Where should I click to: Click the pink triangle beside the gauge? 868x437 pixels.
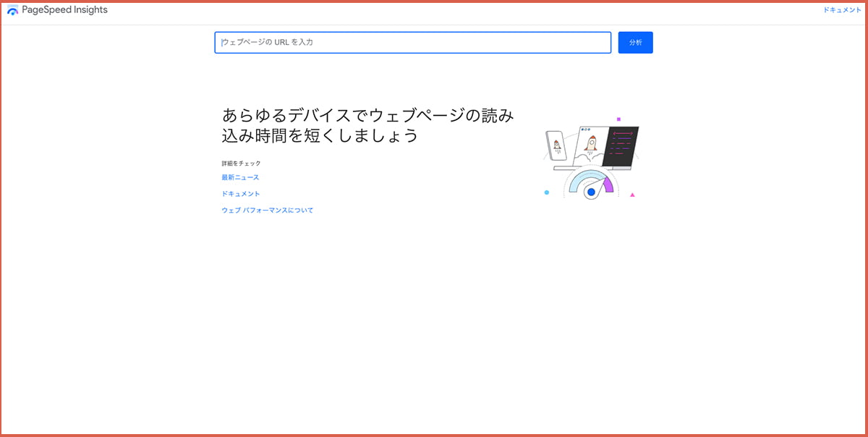click(632, 195)
